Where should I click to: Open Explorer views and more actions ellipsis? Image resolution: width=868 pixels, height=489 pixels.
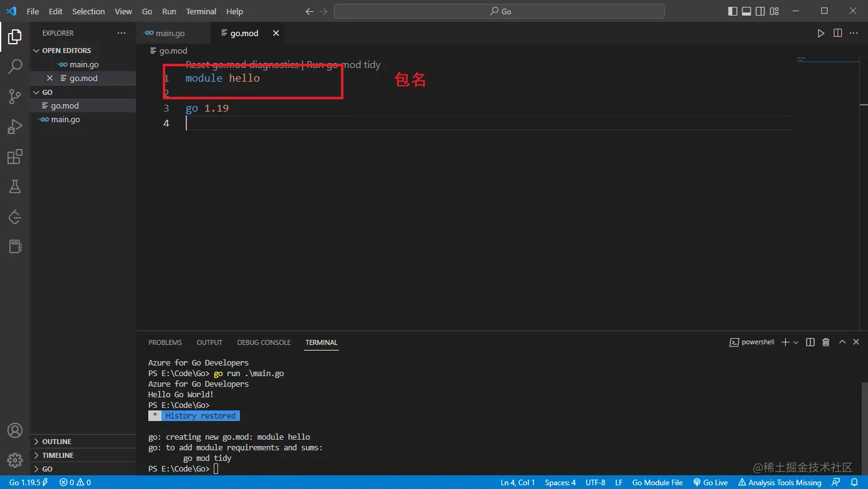(x=122, y=33)
